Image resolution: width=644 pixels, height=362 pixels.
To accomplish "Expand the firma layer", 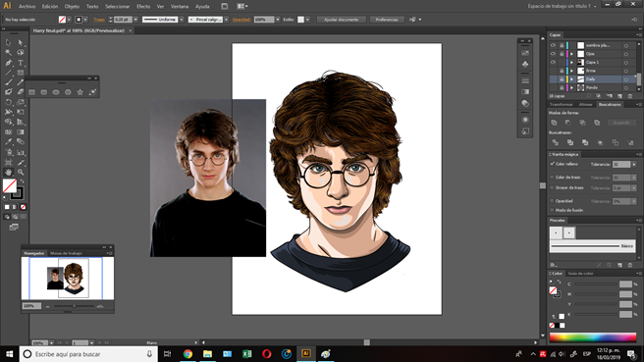I will 571,71.
